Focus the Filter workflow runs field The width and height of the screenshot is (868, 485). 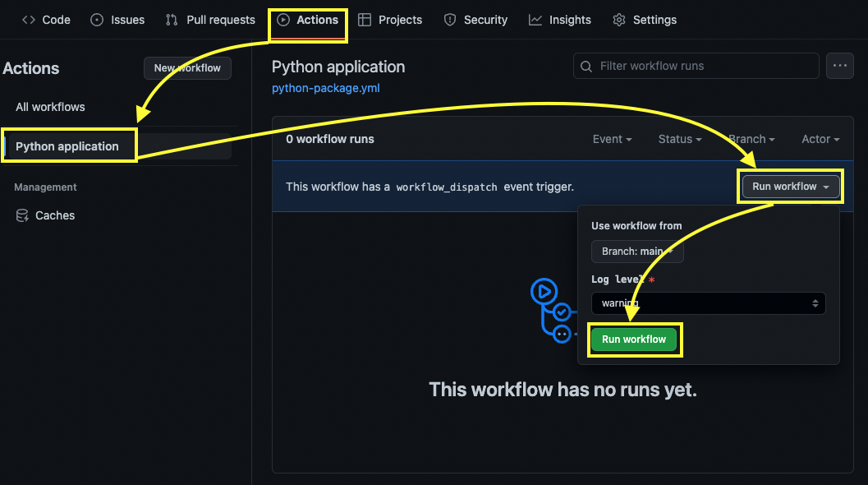click(x=696, y=66)
